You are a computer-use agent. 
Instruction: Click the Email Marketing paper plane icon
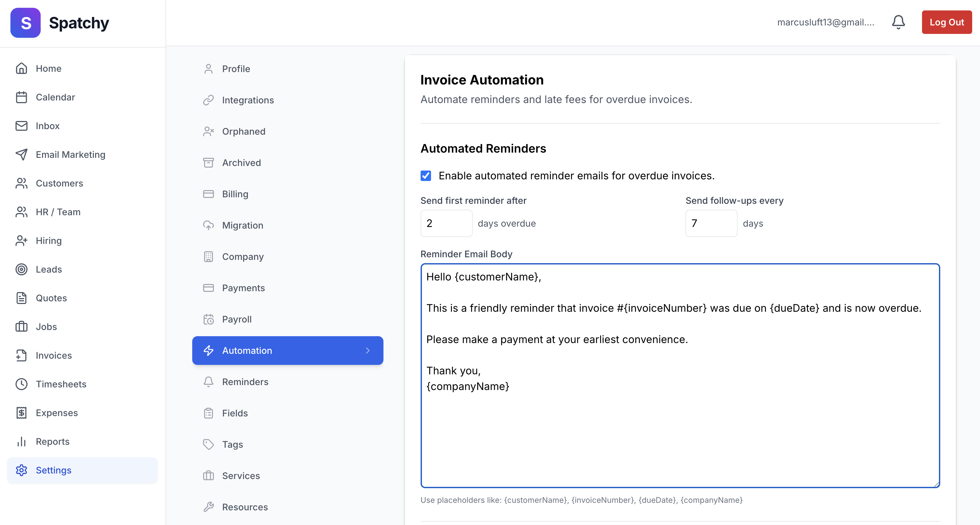(22, 155)
